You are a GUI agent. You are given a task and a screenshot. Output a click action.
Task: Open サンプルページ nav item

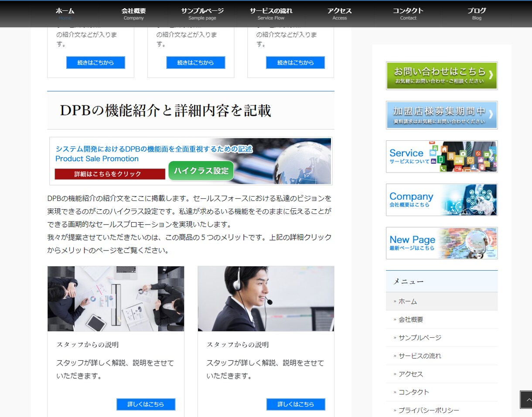202,14
